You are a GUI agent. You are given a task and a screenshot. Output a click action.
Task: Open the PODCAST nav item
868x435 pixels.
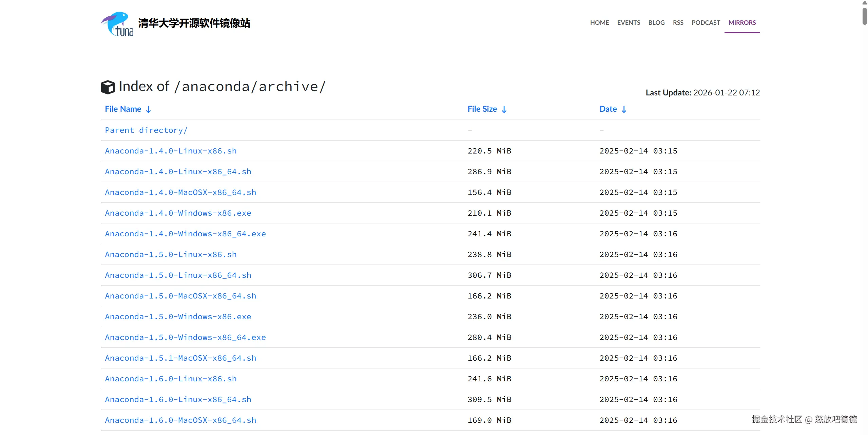(x=706, y=23)
